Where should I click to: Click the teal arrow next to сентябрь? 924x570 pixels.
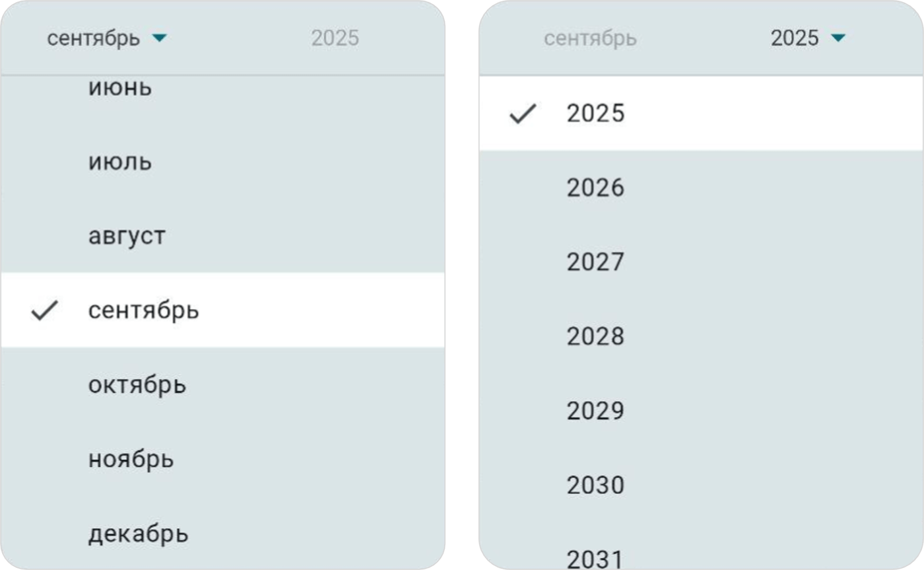pos(159,39)
